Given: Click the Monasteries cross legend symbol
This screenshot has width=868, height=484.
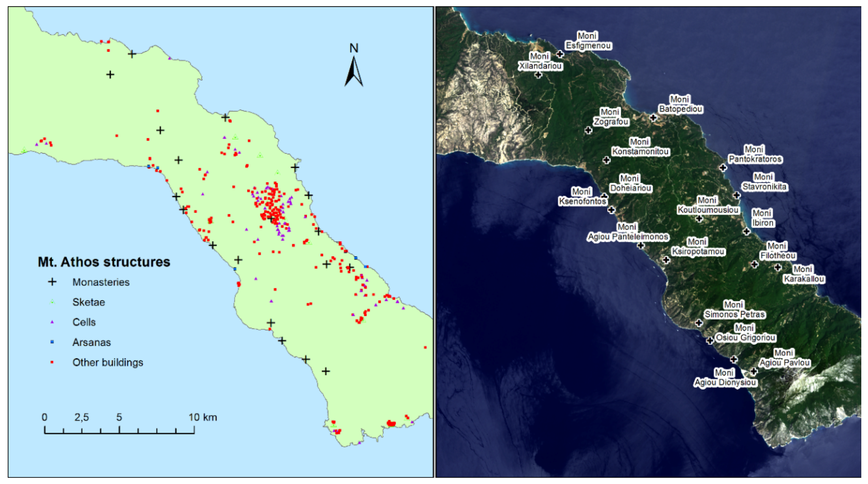Looking at the screenshot, I should click(52, 282).
